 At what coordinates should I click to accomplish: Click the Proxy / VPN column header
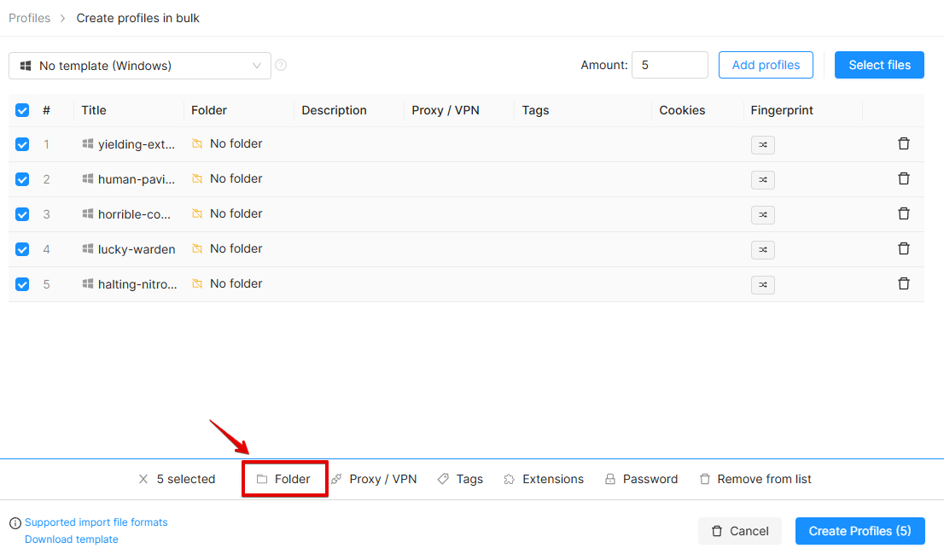446,110
